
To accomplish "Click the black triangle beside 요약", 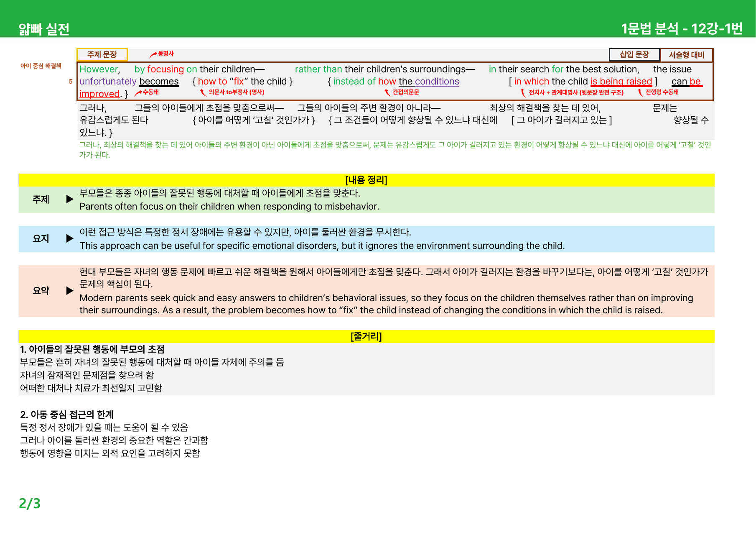I will (x=70, y=290).
